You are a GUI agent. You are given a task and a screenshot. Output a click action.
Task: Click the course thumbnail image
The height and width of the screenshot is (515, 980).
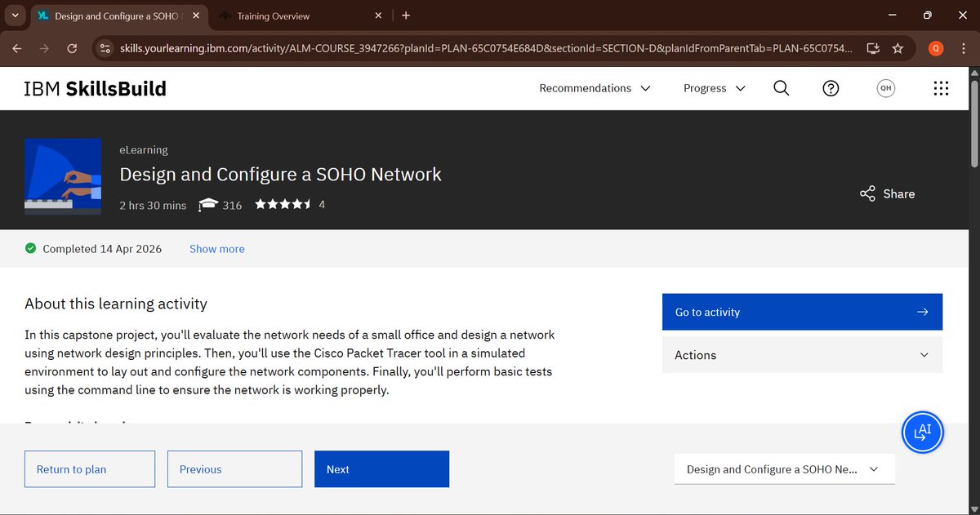63,176
